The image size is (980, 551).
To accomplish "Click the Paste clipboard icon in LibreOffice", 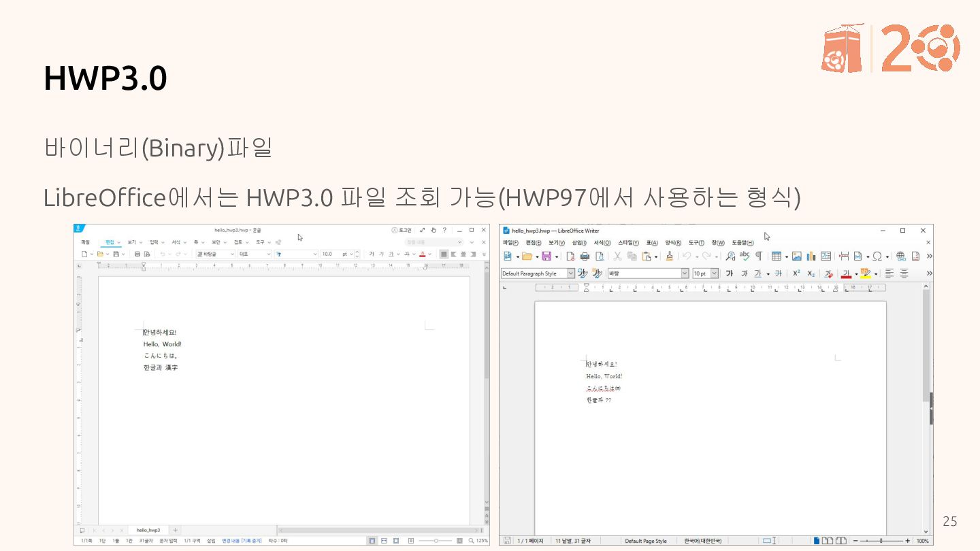I will pyautogui.click(x=647, y=256).
